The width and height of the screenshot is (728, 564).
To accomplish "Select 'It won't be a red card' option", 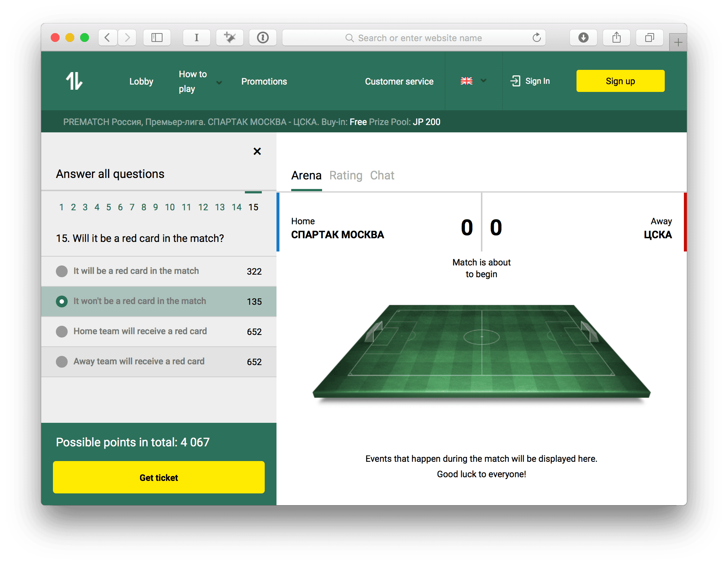I will pos(159,301).
